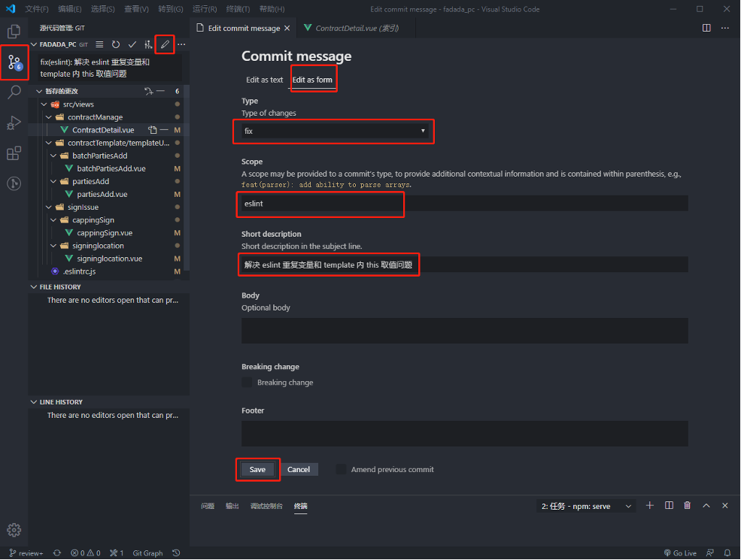Open the npm: serve terminal dropdown
Image resolution: width=741 pixels, height=560 pixels.
coord(586,506)
